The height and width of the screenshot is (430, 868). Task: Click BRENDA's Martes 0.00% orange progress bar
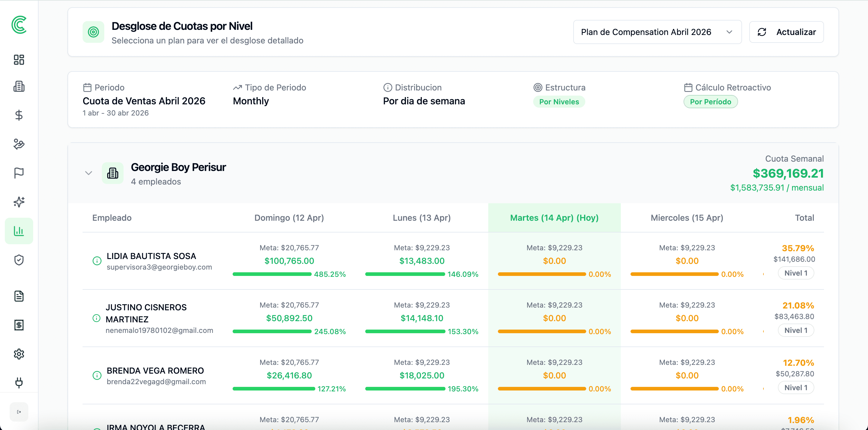tap(542, 389)
